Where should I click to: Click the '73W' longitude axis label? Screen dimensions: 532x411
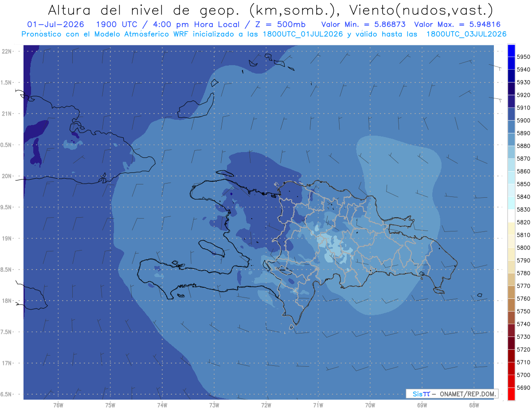pos(214,404)
